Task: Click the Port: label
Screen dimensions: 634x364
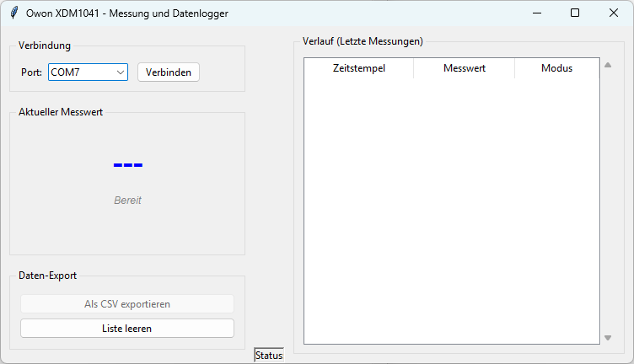Action: tap(31, 72)
